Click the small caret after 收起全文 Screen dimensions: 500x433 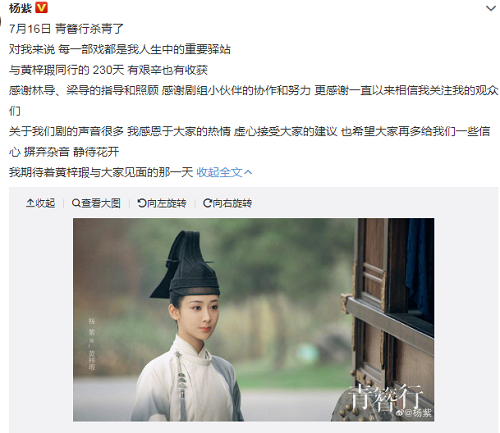coord(248,172)
